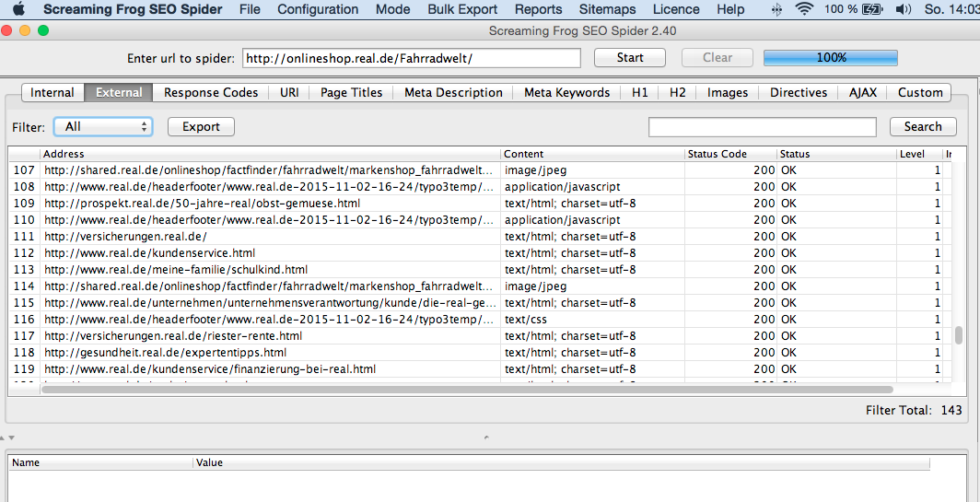Open the Reports menu
Image resolution: width=980 pixels, height=502 pixels.
coord(538,9)
